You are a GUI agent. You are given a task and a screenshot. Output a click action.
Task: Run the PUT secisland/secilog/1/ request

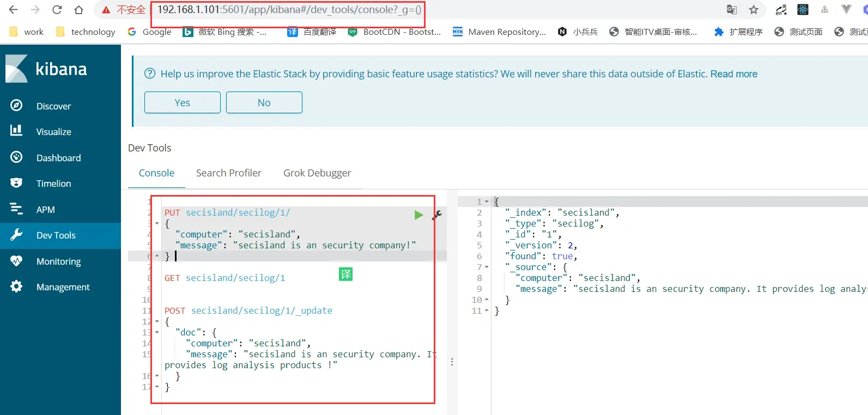point(418,215)
